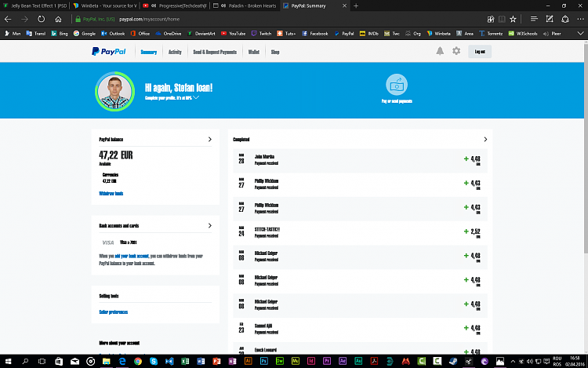Show hidden system tray icons

[x=513, y=361]
